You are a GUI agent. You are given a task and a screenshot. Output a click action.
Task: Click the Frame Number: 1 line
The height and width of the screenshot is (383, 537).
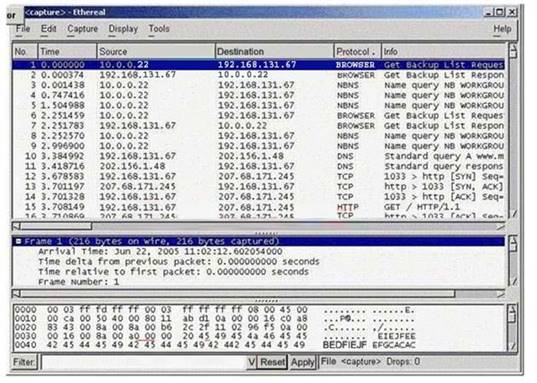point(79,282)
